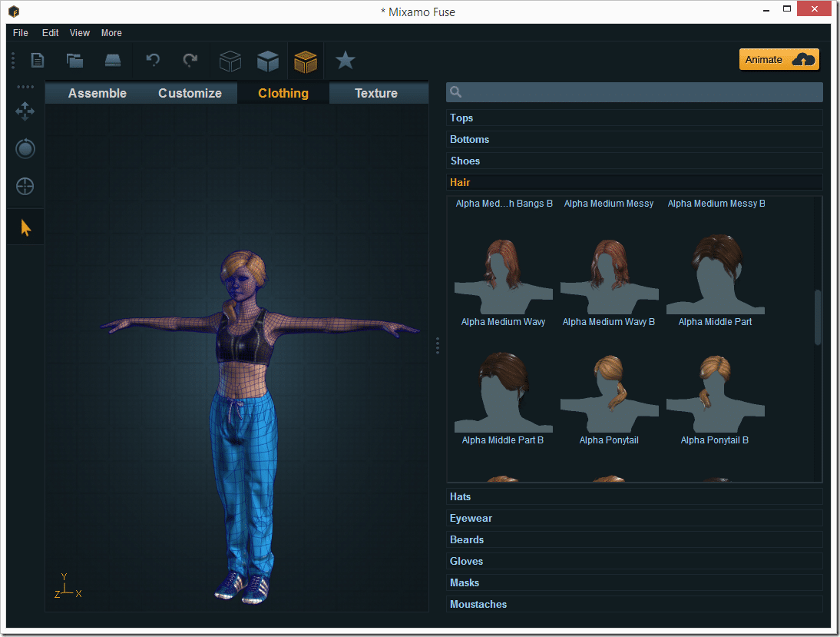Expand the Gloves category

point(634,561)
